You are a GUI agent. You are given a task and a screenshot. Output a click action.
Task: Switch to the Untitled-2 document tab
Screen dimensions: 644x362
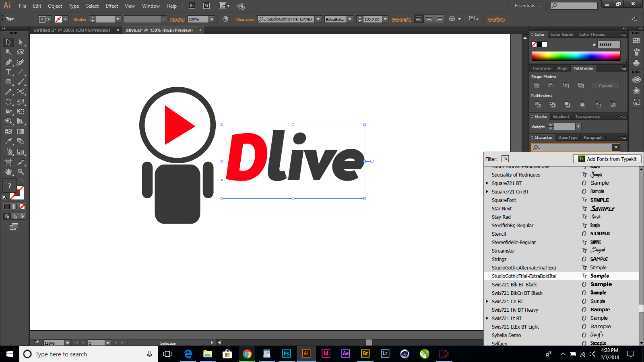[72, 30]
